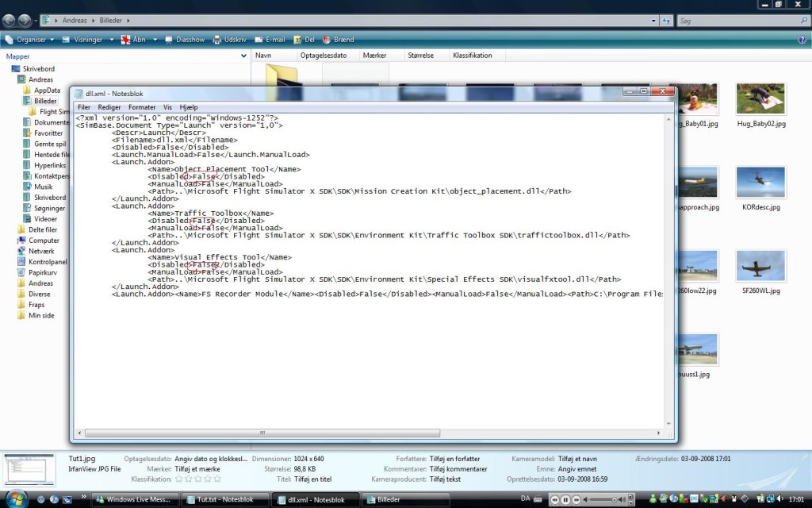
Task: Open the Visninger views dropdown arrow
Action: pos(112,40)
